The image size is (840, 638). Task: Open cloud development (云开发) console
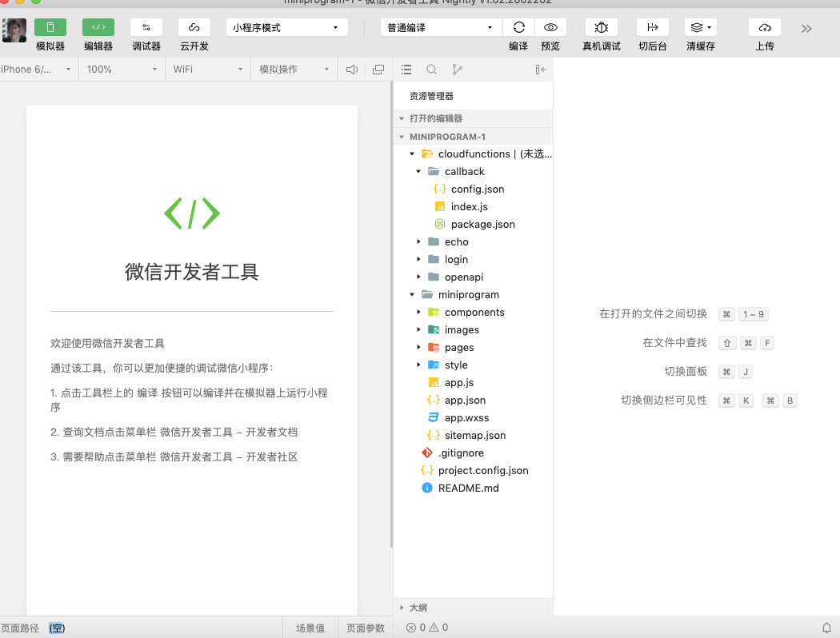(x=194, y=27)
